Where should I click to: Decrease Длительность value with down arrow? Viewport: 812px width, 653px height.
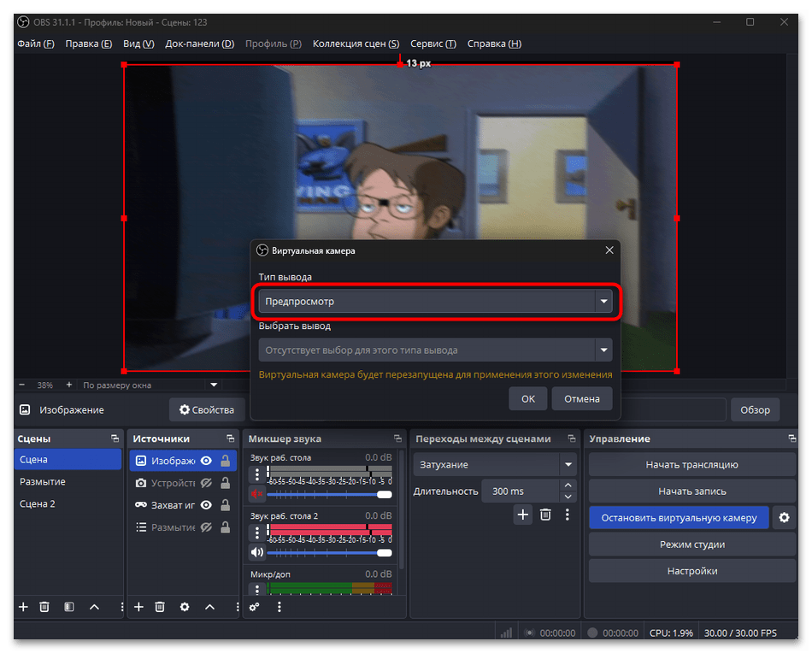(x=568, y=497)
